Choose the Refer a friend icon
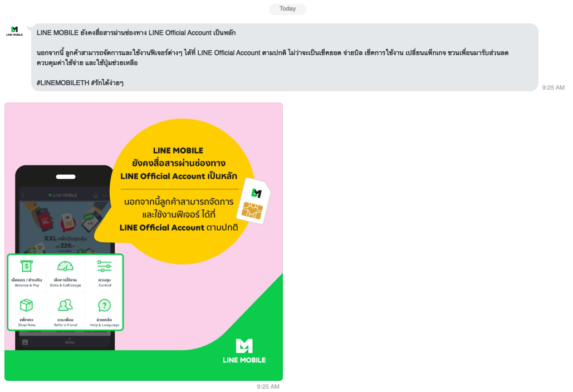 pyautogui.click(x=65, y=306)
